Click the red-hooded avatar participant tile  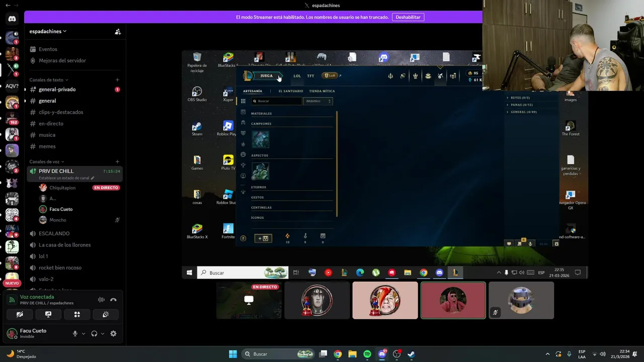[x=453, y=300]
